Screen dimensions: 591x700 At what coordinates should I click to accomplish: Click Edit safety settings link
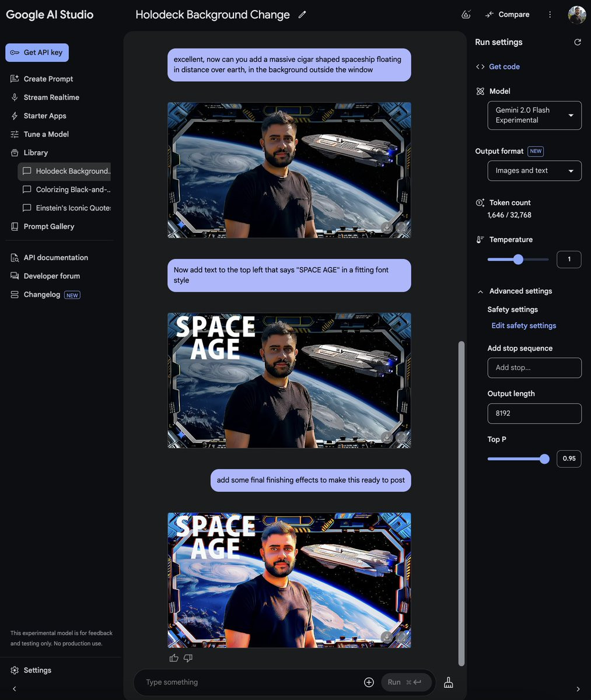click(524, 325)
